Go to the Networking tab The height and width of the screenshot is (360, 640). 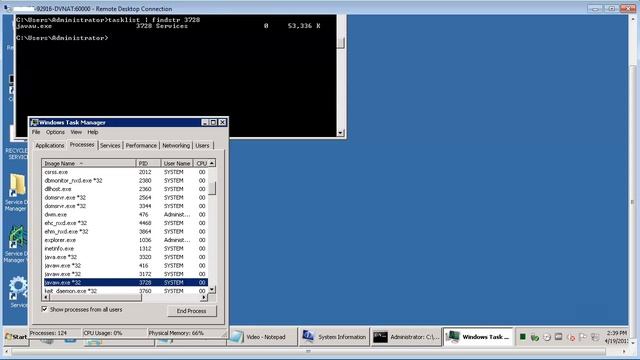pyautogui.click(x=176, y=146)
